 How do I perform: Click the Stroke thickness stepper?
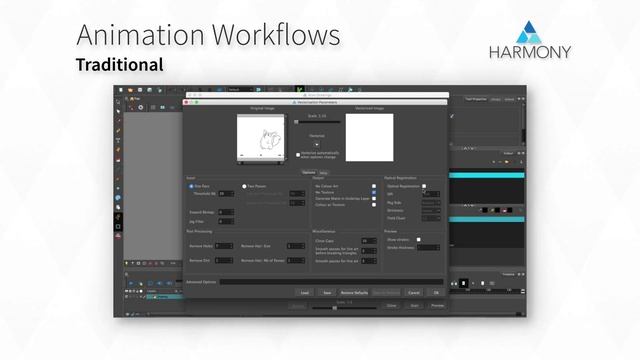[429, 247]
